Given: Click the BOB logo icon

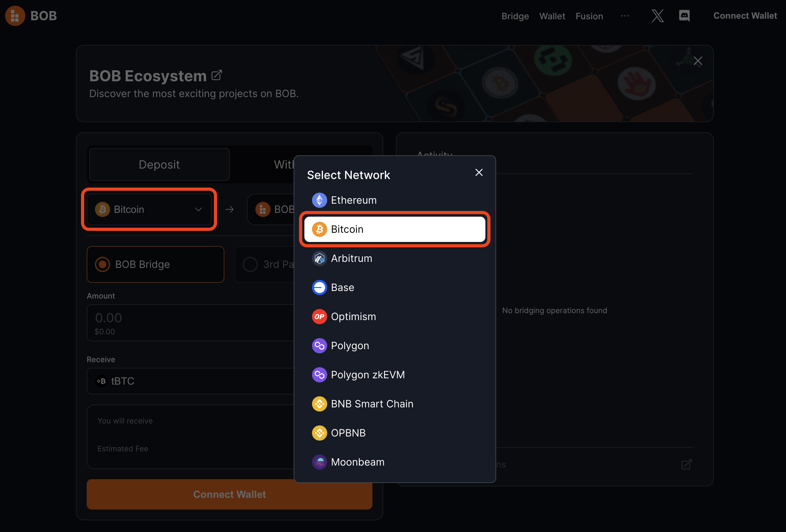Looking at the screenshot, I should tap(15, 16).
